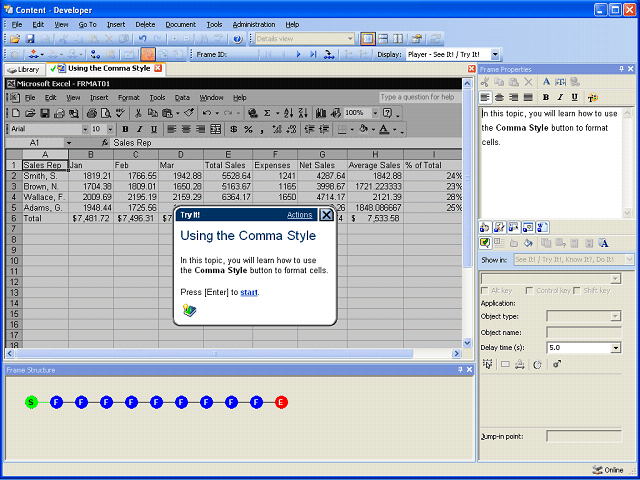
Task: Save using the floppy disk toolbar icon
Action: tap(30, 39)
